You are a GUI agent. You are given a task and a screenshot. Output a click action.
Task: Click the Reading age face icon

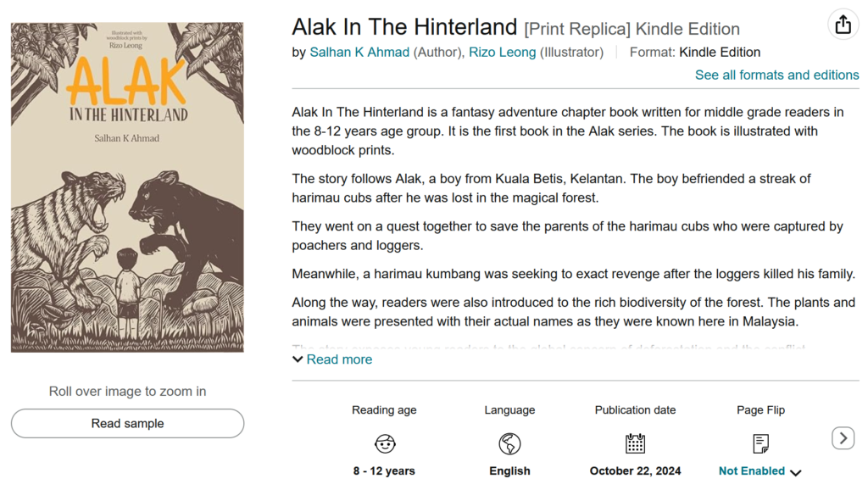385,443
